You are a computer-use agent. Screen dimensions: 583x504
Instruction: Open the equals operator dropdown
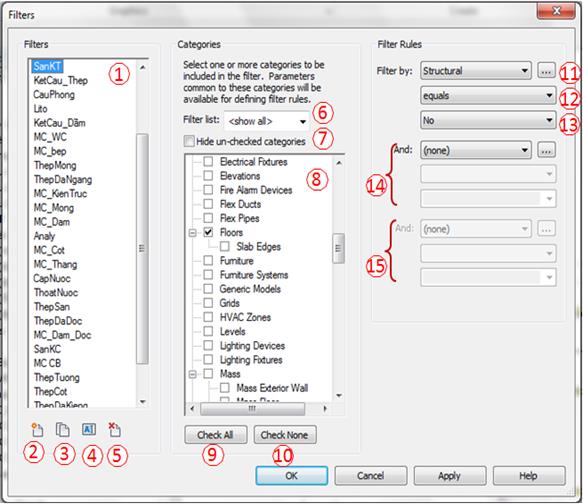click(x=488, y=96)
